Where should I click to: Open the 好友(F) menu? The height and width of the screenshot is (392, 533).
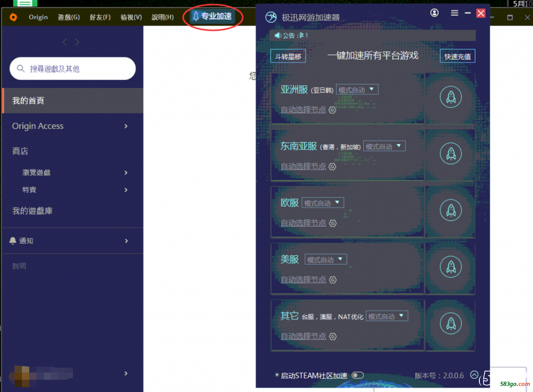[x=100, y=17]
